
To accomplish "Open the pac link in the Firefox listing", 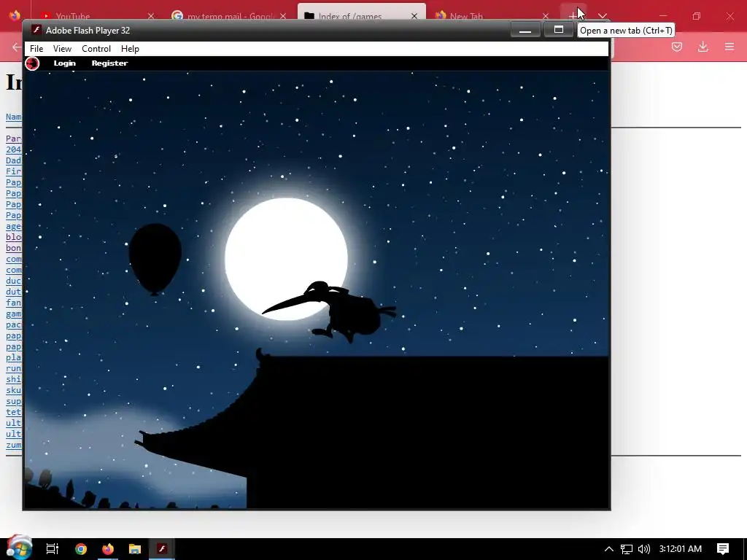I will 13,324.
